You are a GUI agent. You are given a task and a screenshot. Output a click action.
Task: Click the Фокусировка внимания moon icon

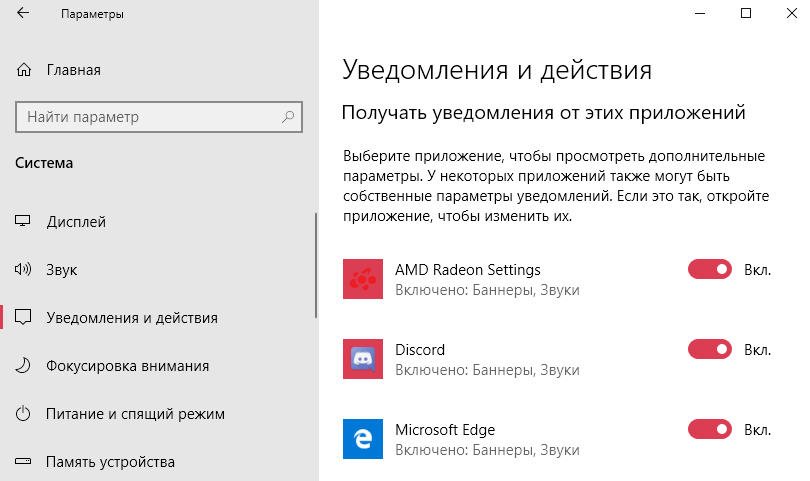pos(24,366)
